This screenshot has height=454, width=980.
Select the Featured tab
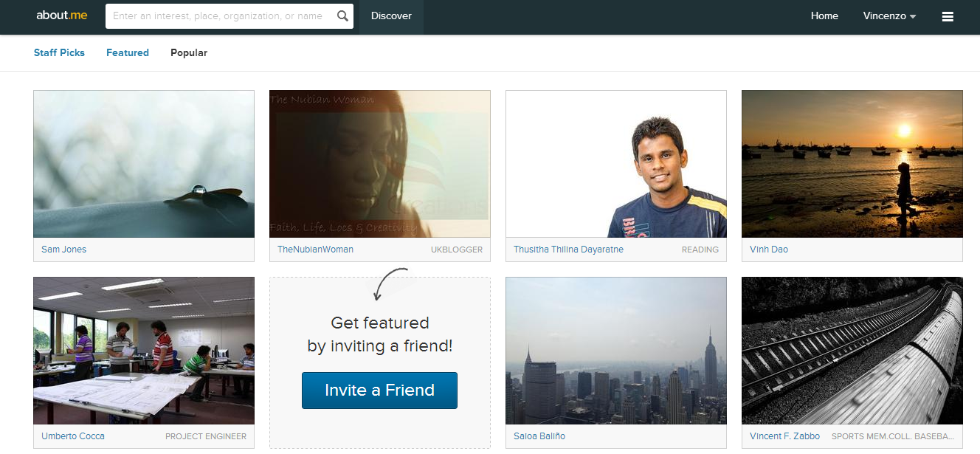coord(128,53)
